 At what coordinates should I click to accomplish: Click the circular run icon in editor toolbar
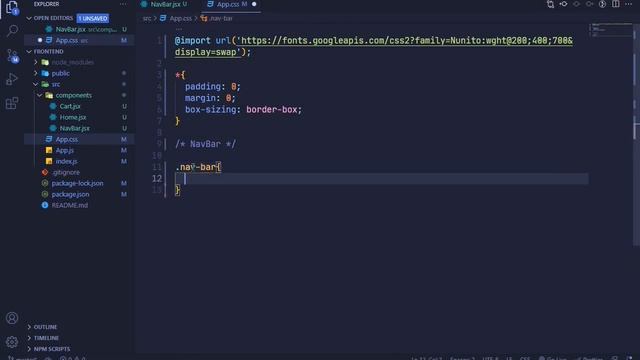tap(602, 4)
